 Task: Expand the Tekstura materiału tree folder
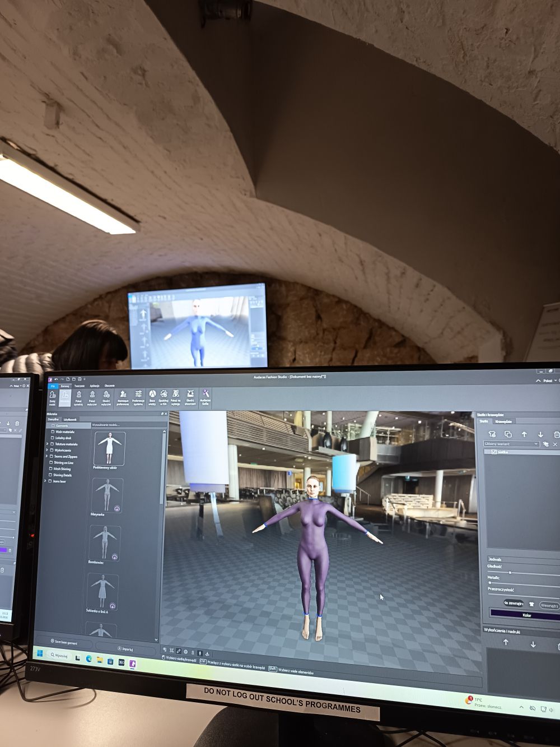pos(47,444)
